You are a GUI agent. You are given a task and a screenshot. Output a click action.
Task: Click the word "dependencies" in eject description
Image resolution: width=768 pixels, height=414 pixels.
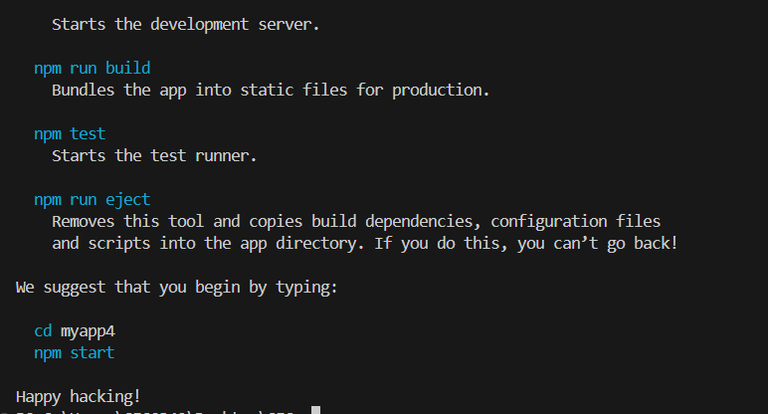click(418, 221)
